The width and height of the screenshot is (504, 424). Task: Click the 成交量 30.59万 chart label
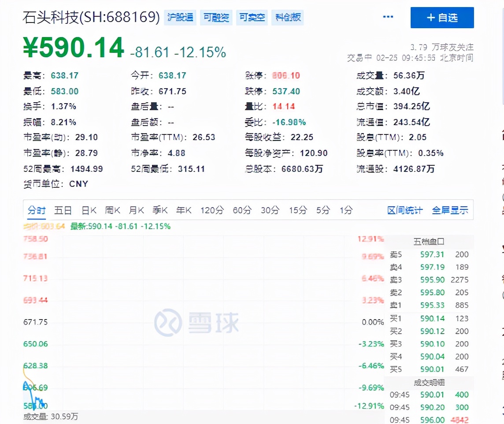[x=51, y=417]
